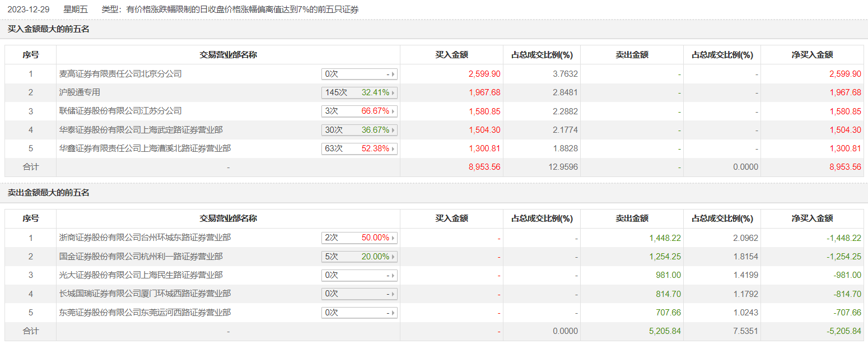Select the sell amount 1,448.22 in 卖出金额 column
The image size is (868, 344).
[x=665, y=238]
